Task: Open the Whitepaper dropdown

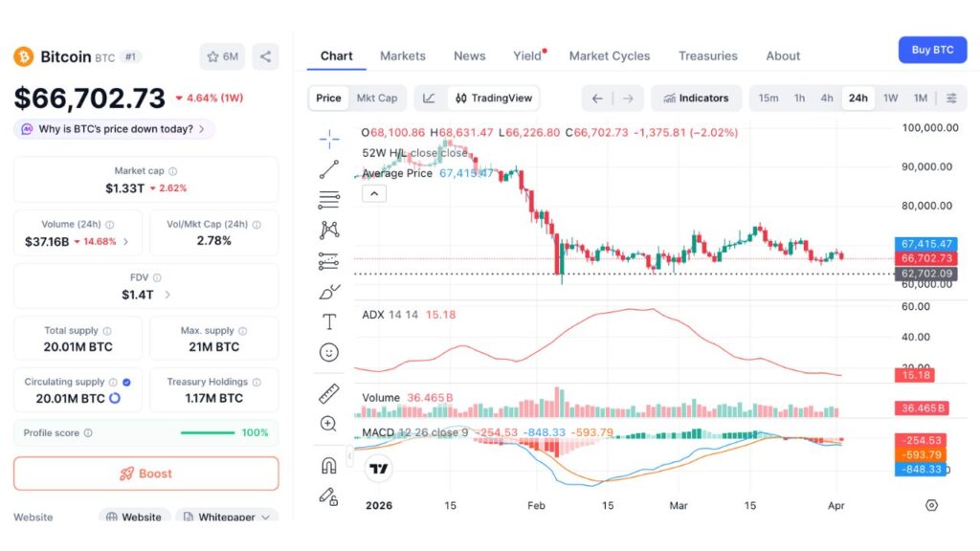Action: [226, 517]
